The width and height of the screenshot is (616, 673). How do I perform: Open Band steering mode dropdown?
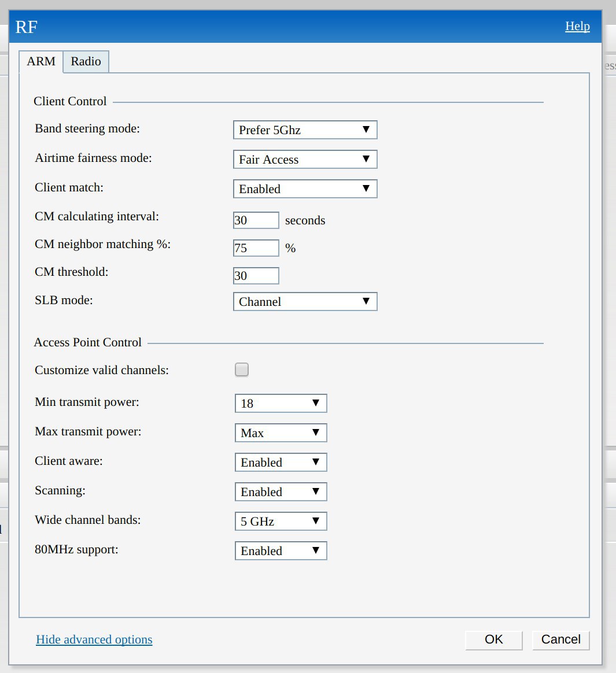305,130
